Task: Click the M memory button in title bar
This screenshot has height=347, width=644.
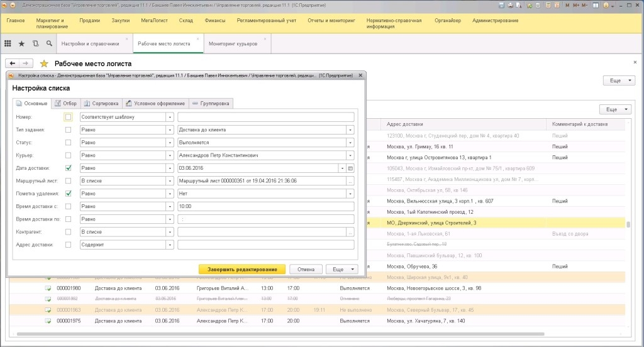Action: pos(567,5)
